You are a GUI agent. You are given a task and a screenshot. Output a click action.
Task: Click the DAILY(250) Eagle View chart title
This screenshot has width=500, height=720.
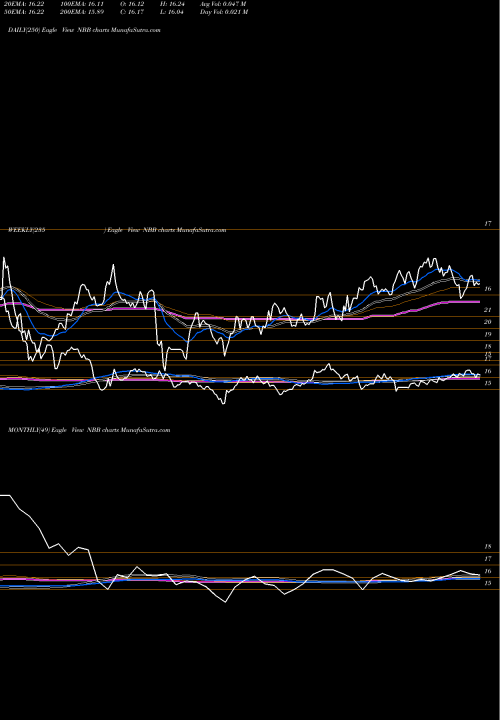click(84, 30)
